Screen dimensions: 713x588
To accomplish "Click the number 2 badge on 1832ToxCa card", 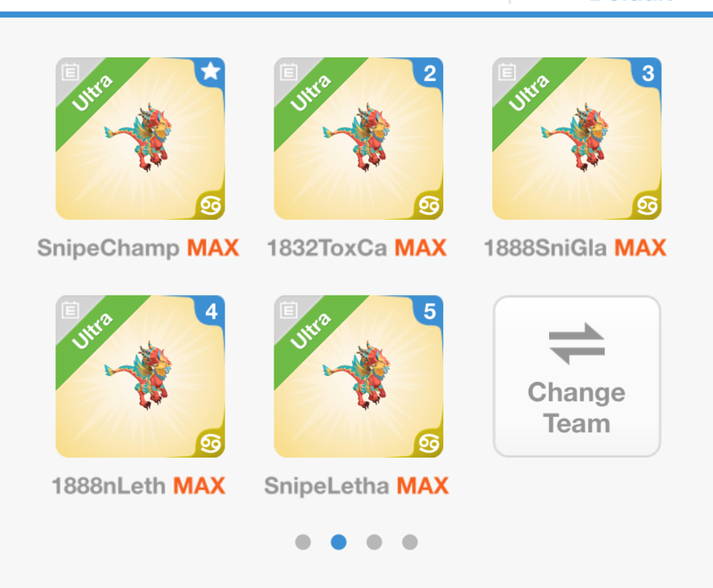I will pyautogui.click(x=429, y=73).
